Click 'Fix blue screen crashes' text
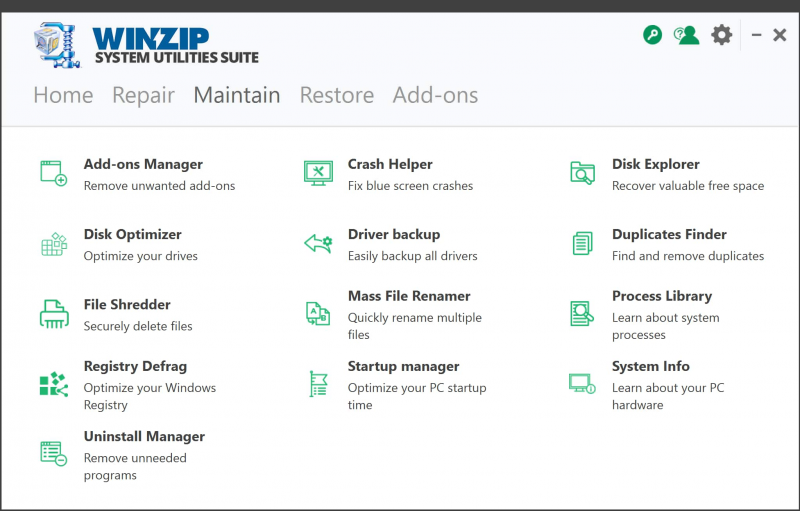 coord(410,186)
